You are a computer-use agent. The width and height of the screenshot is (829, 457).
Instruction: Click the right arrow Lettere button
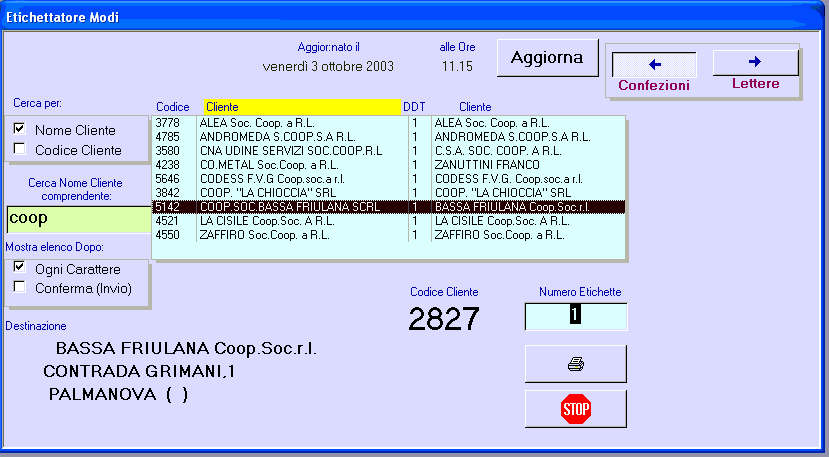[x=756, y=62]
